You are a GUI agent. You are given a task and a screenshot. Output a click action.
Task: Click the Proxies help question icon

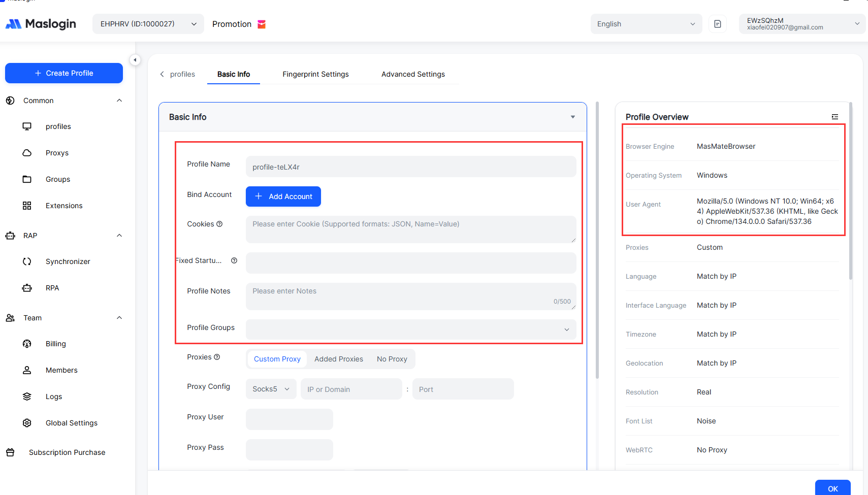point(217,357)
